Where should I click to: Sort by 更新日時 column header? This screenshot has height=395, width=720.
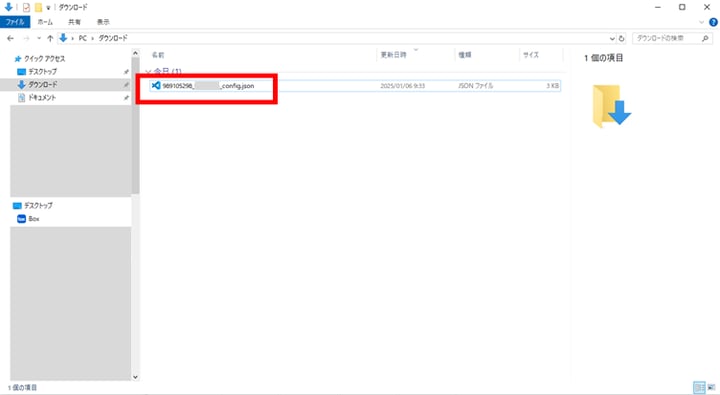click(x=394, y=55)
